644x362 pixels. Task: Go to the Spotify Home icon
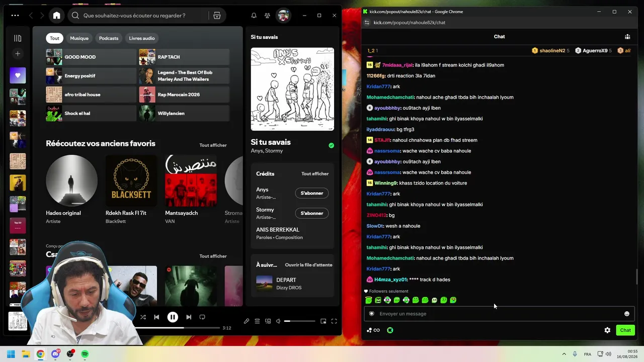[x=56, y=16]
